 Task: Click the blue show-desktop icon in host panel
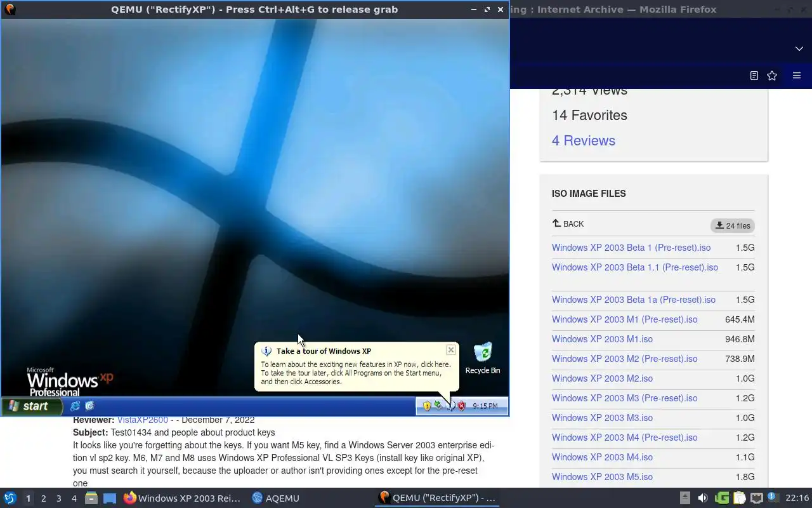point(110,498)
